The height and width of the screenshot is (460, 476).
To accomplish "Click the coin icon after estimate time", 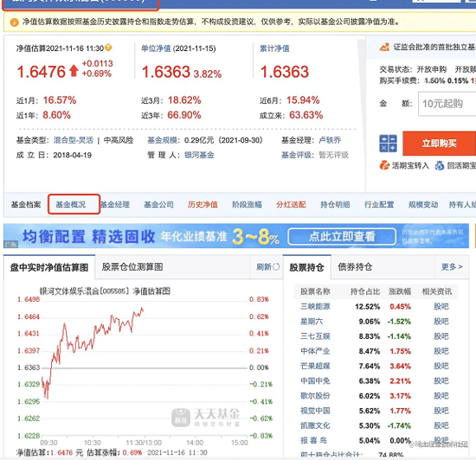I will click(108, 48).
